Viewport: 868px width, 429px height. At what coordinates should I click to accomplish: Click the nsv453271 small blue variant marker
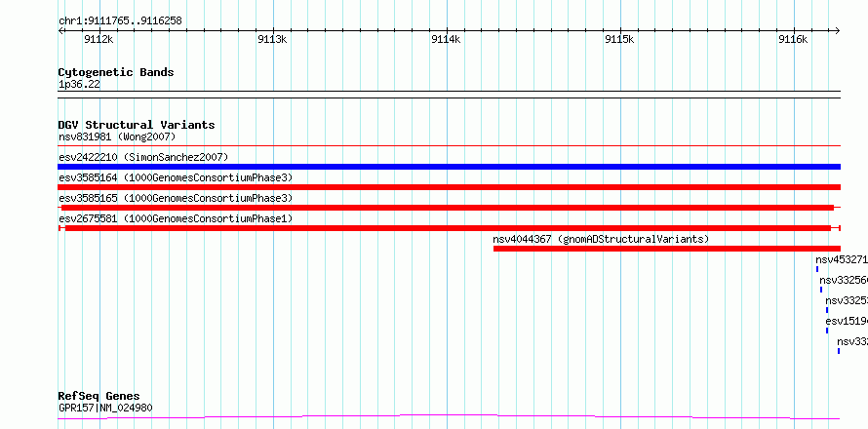pyautogui.click(x=817, y=269)
